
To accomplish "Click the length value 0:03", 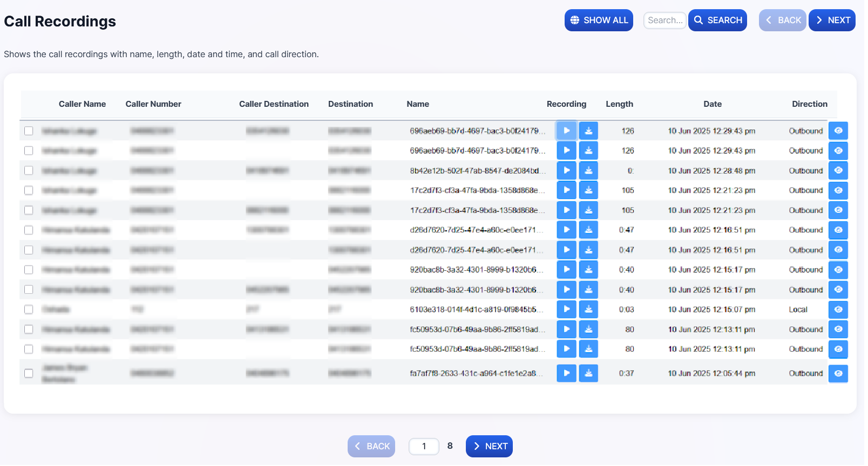I will pyautogui.click(x=626, y=310).
